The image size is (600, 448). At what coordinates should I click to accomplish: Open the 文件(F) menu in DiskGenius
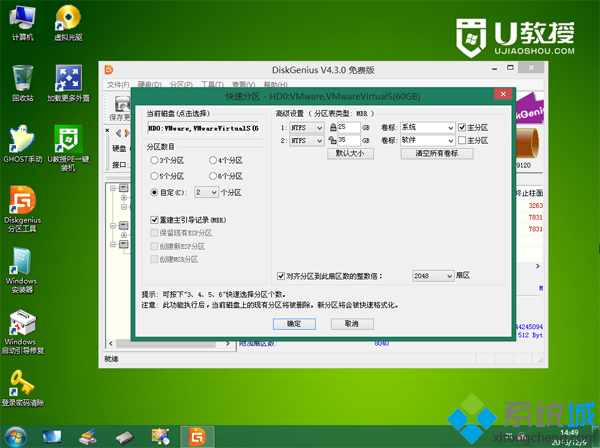[118, 84]
